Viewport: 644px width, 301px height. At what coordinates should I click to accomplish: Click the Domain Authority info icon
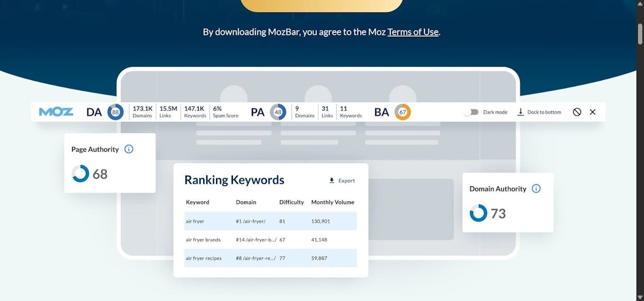536,188
